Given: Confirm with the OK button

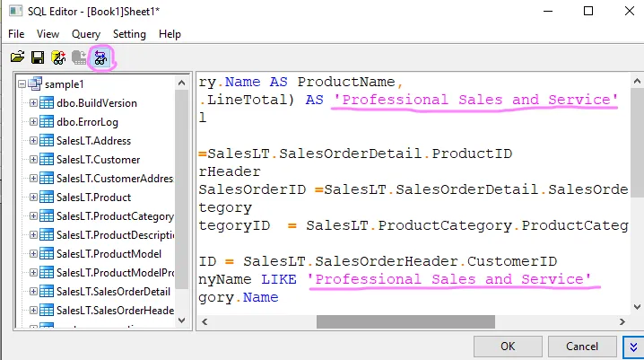Looking at the screenshot, I should pyautogui.click(x=508, y=347).
